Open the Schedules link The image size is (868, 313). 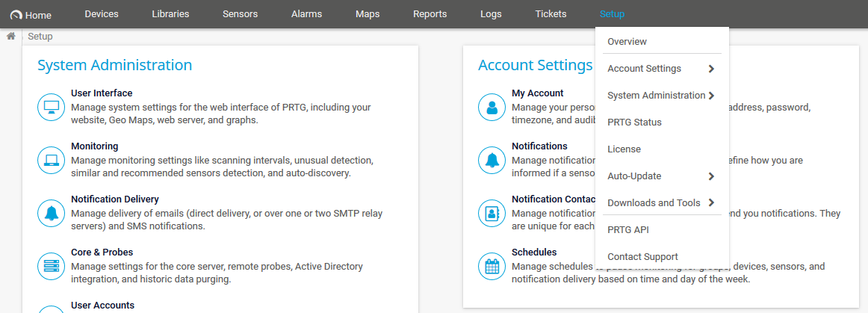click(534, 252)
